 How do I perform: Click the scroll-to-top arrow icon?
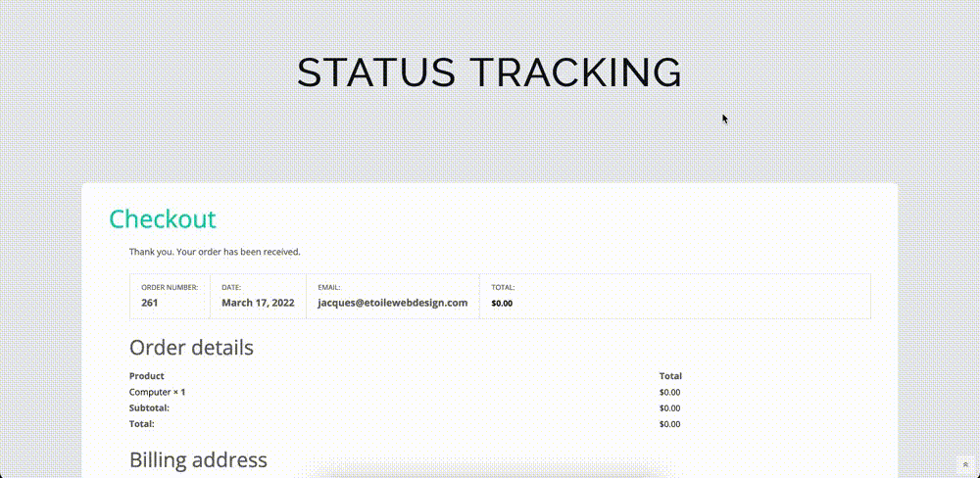[965, 465]
